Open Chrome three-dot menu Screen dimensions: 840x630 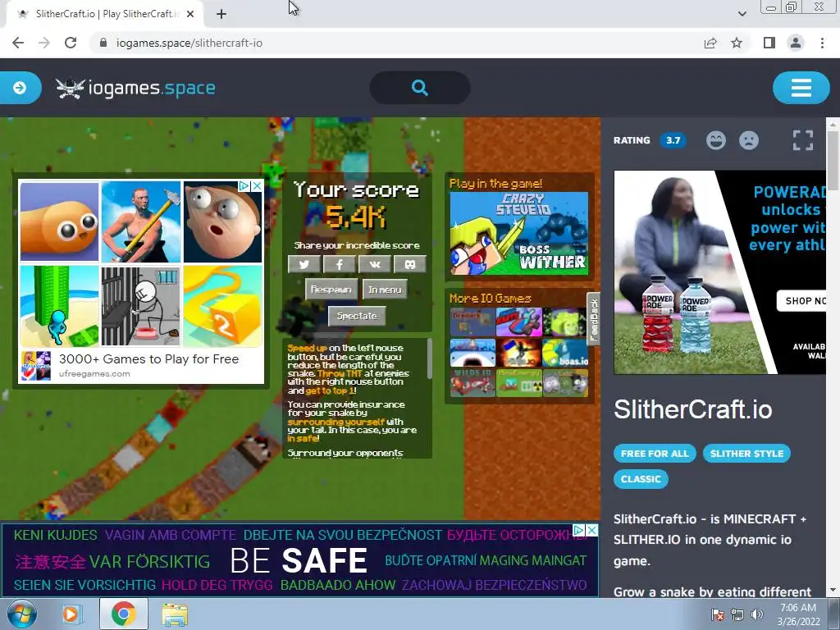pyautogui.click(x=822, y=43)
